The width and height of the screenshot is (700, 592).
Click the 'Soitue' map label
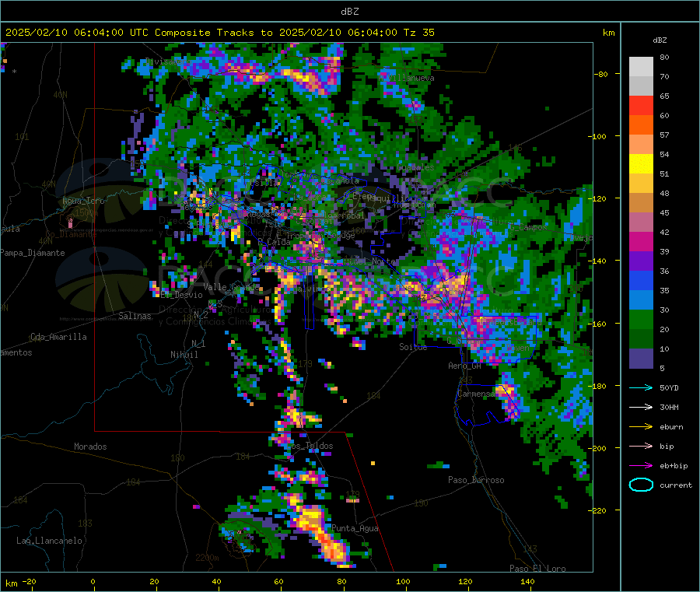(x=413, y=347)
